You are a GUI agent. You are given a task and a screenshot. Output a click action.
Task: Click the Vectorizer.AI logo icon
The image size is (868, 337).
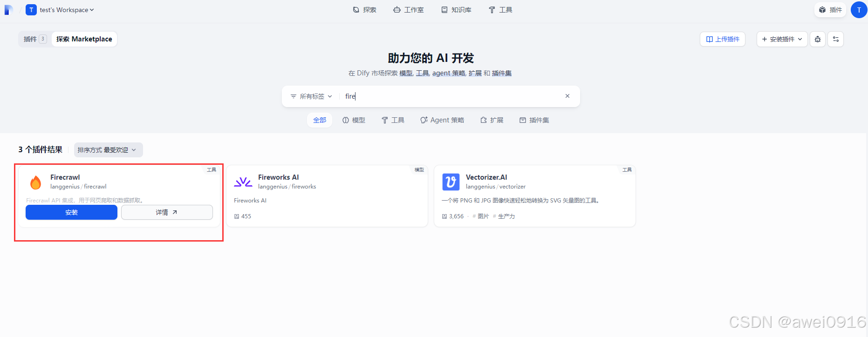coord(451,182)
